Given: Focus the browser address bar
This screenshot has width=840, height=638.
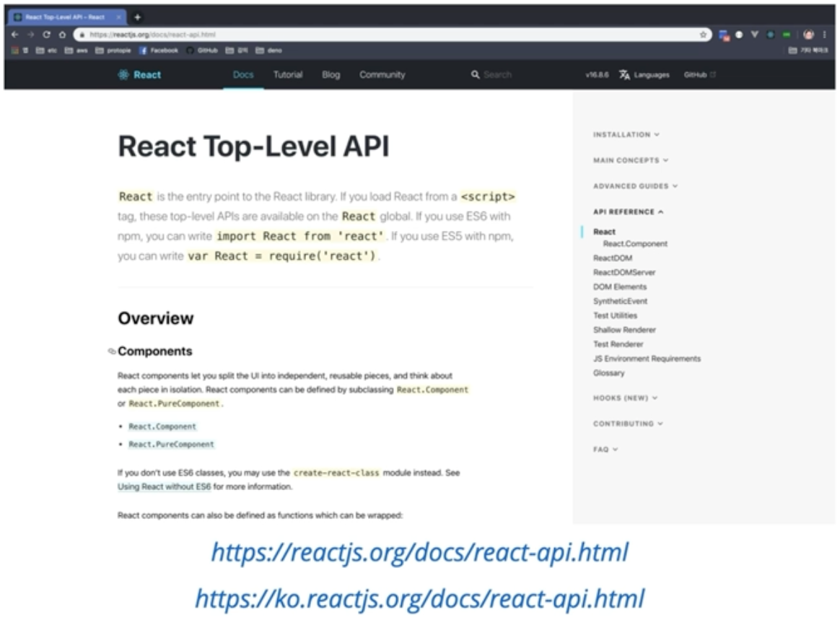Looking at the screenshot, I should (393, 35).
